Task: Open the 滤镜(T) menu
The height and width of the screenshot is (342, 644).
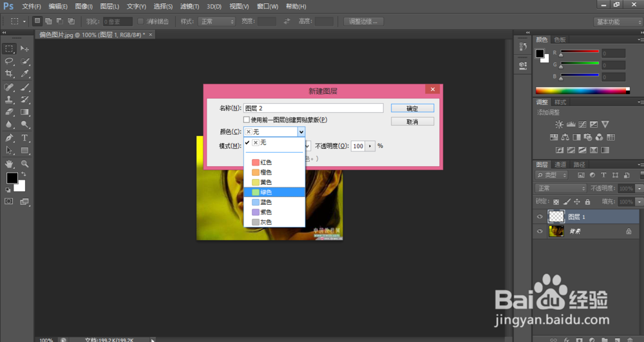Action: tap(189, 6)
